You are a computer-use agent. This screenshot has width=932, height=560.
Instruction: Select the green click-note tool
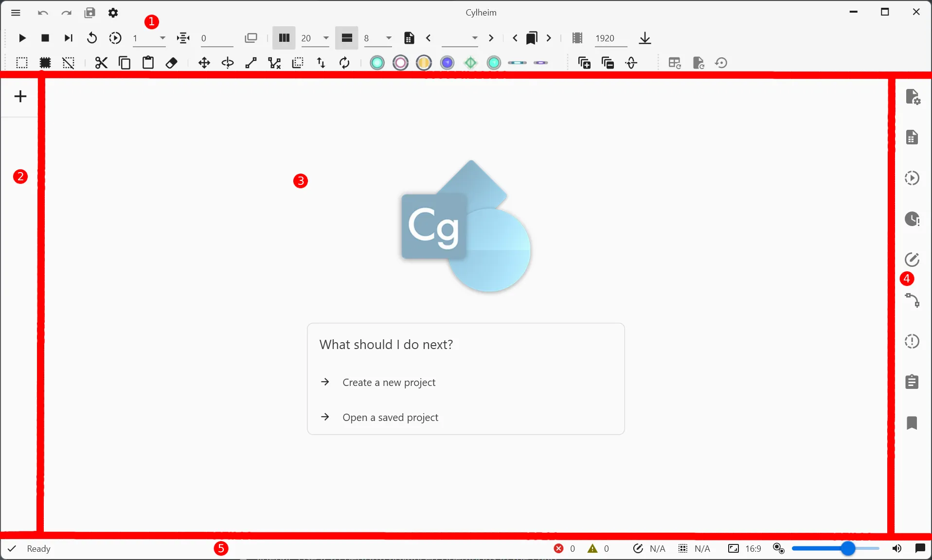tap(377, 63)
